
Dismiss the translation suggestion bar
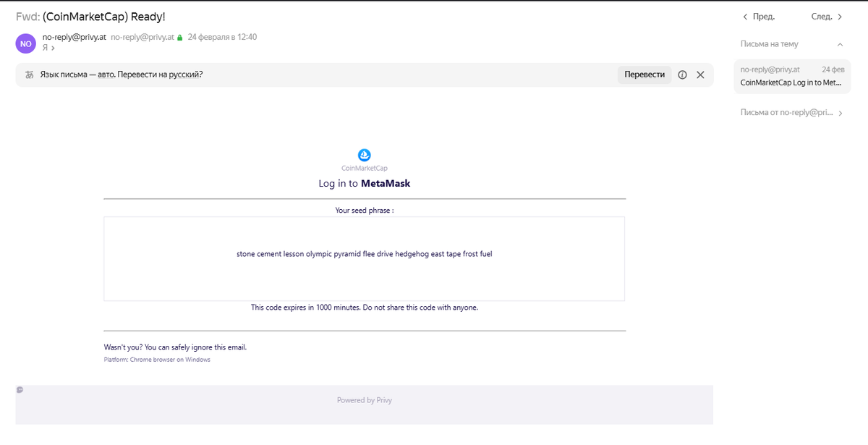click(700, 75)
